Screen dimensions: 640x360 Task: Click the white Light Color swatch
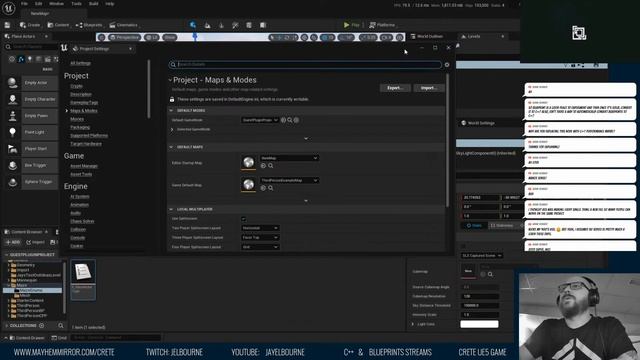point(479,324)
